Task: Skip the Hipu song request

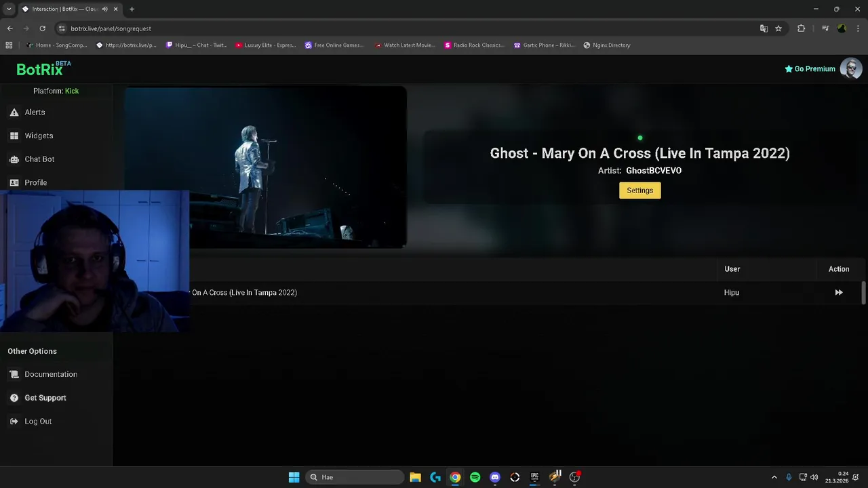Action: 839,293
